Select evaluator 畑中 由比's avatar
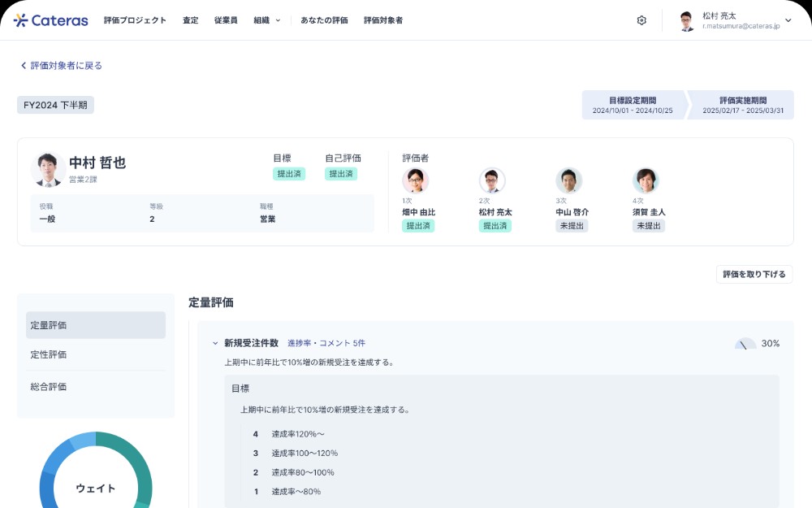The image size is (812, 508). (x=415, y=180)
